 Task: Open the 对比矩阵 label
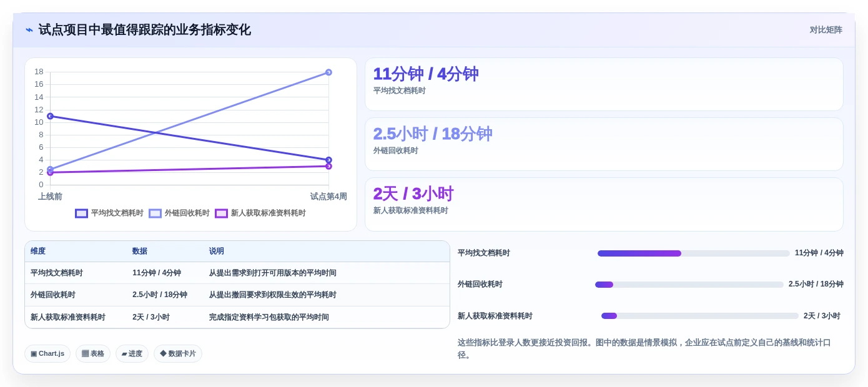826,30
